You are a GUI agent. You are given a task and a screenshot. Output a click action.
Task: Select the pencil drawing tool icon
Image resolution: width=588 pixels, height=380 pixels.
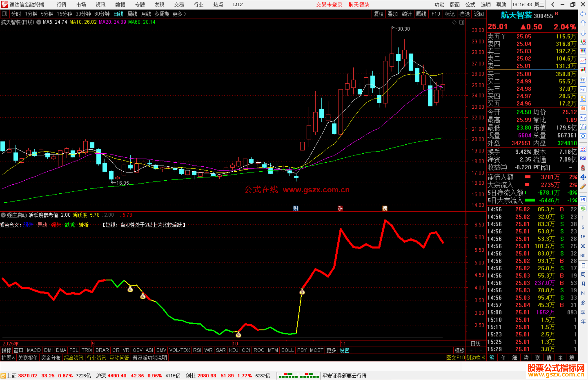[x=583, y=187]
